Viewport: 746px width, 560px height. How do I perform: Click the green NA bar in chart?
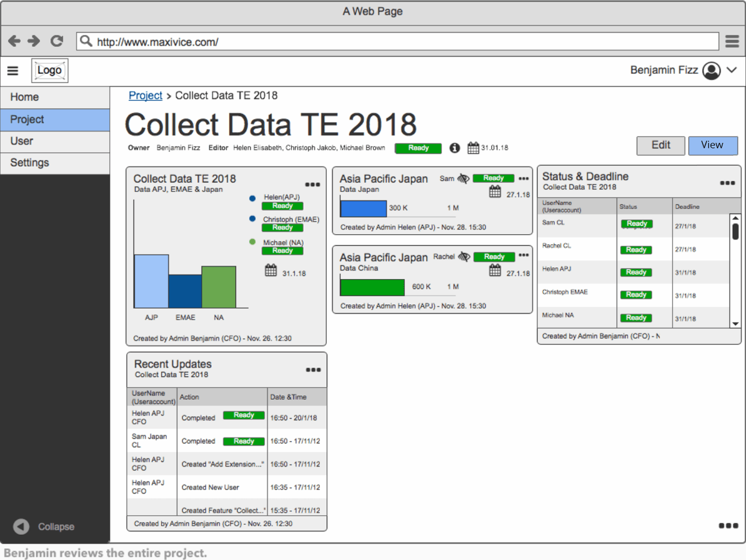coord(219,287)
